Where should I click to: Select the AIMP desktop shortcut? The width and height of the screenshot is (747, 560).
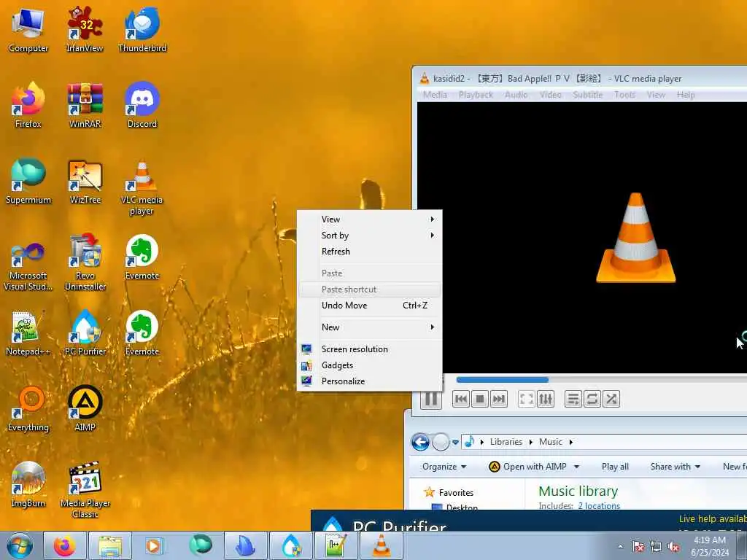(x=85, y=409)
